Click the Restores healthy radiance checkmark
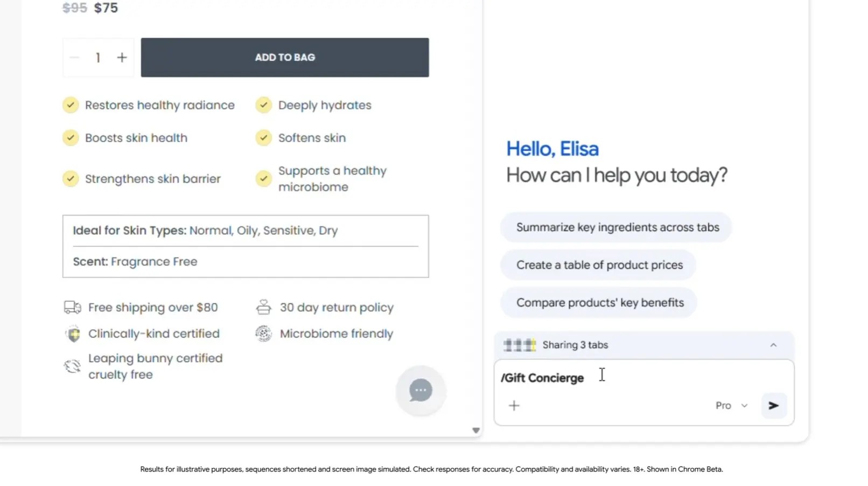 point(71,105)
